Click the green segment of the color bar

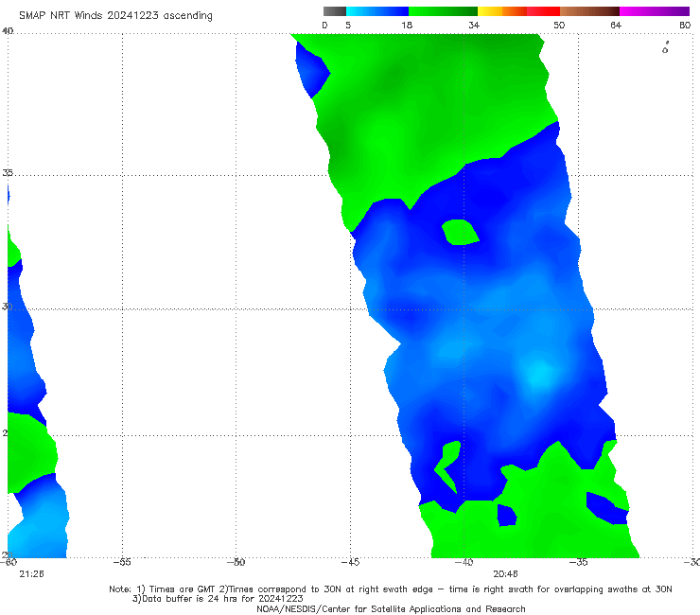[444, 11]
